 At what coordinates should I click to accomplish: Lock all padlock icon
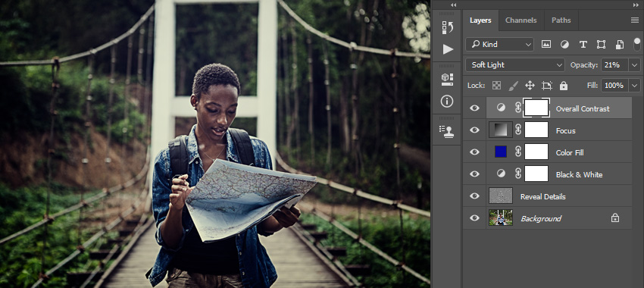pos(564,86)
